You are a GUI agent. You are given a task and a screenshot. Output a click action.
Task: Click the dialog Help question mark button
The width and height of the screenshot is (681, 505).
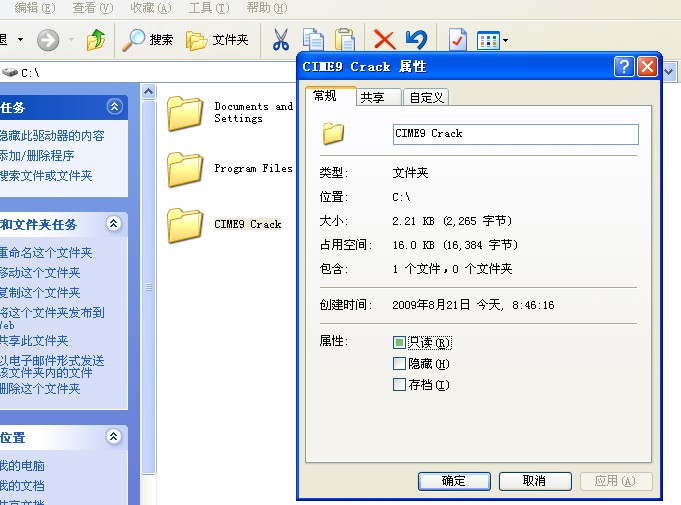pos(624,66)
